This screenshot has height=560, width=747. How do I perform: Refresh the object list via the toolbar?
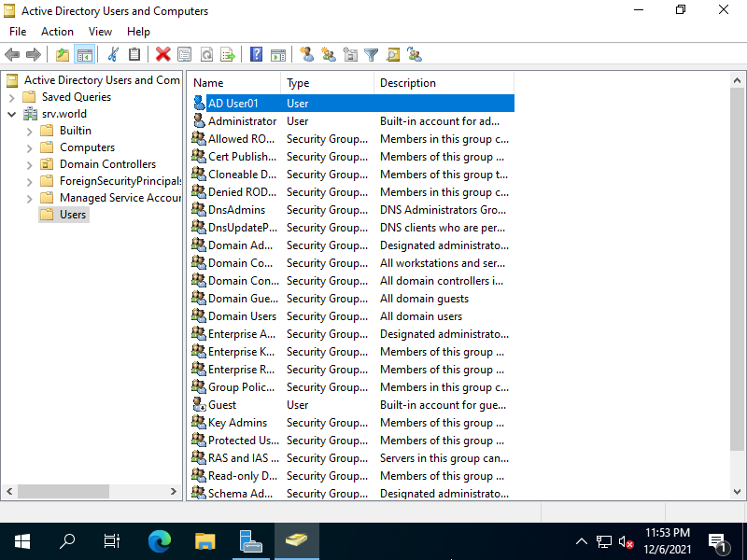tap(206, 54)
